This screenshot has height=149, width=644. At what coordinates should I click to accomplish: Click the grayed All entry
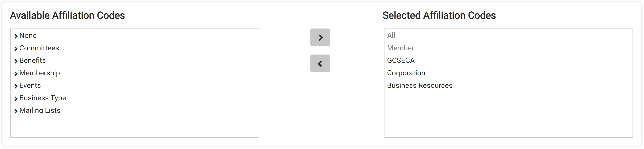391,35
